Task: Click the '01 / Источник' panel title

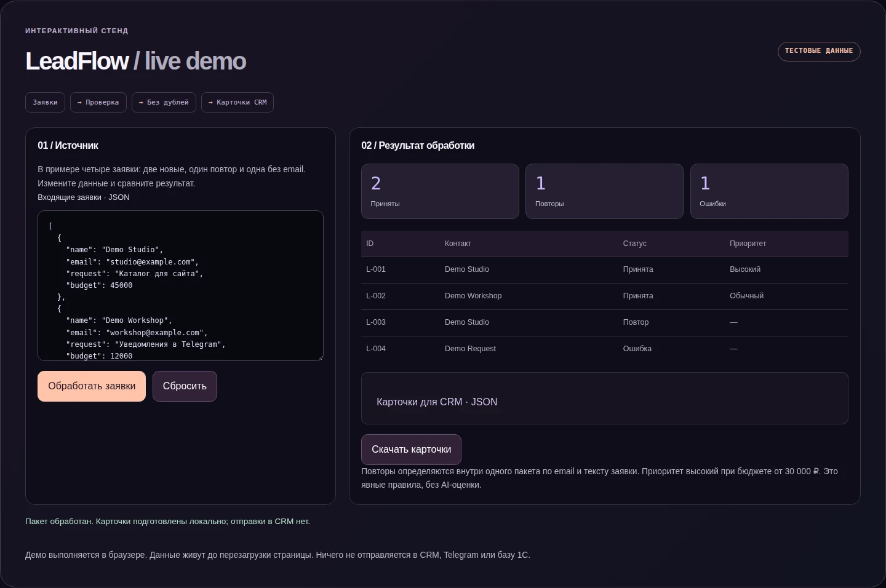Action: coord(68,146)
